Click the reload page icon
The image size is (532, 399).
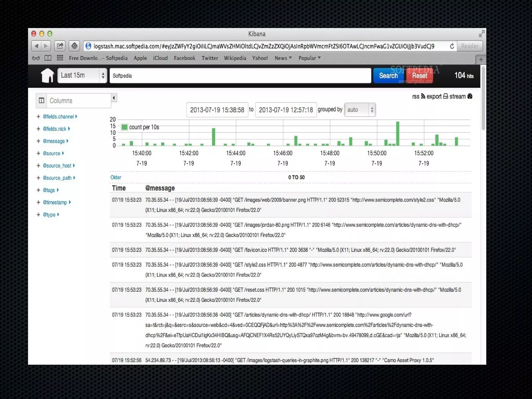click(x=452, y=46)
